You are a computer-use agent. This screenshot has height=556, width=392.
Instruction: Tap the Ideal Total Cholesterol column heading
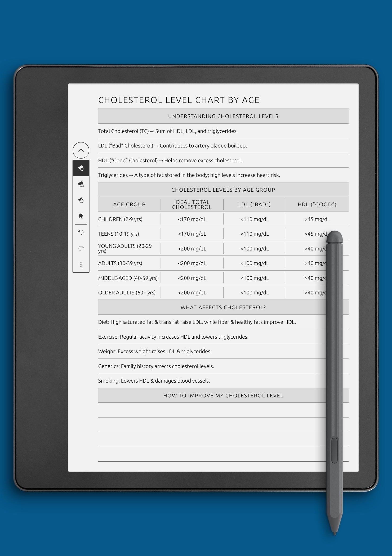(x=192, y=204)
